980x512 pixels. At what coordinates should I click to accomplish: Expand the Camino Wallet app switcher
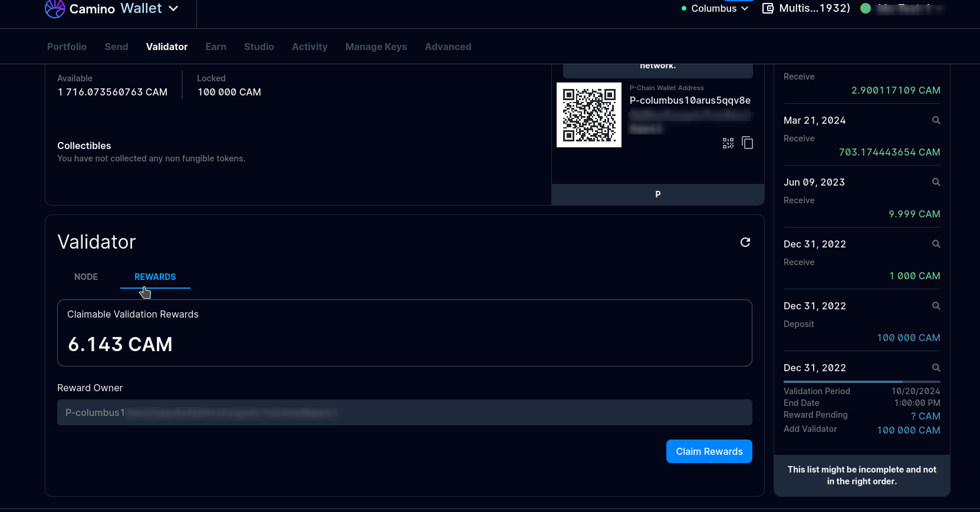tap(173, 8)
